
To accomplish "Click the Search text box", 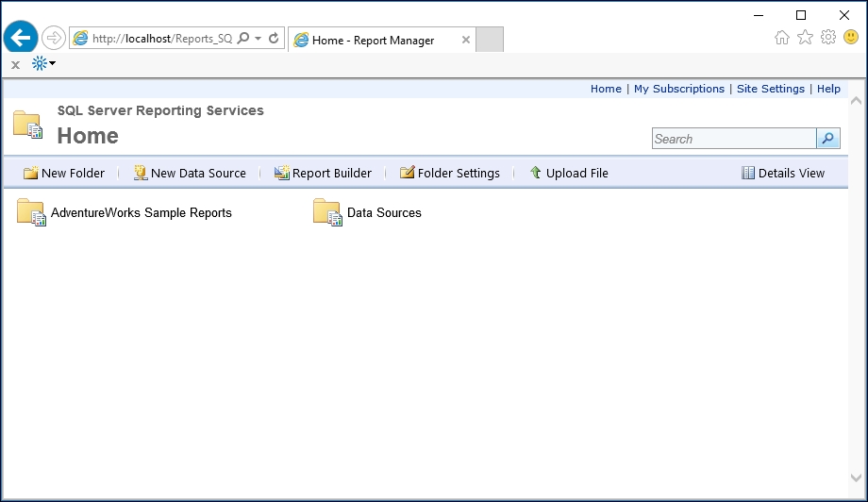I will tap(734, 139).
